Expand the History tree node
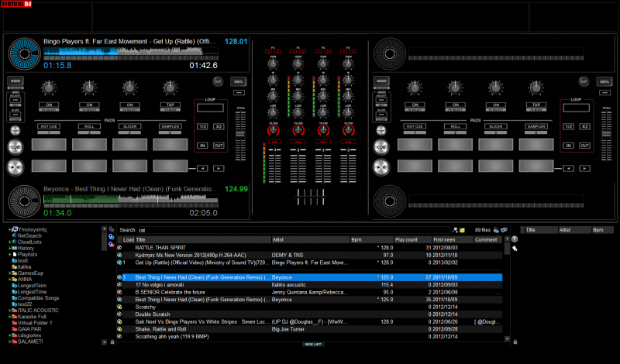Screen dimensions: 620x364 click(10, 248)
